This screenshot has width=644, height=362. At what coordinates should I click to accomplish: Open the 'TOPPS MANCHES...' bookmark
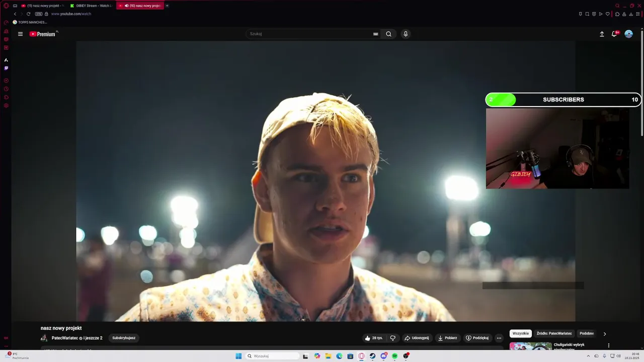click(30, 22)
